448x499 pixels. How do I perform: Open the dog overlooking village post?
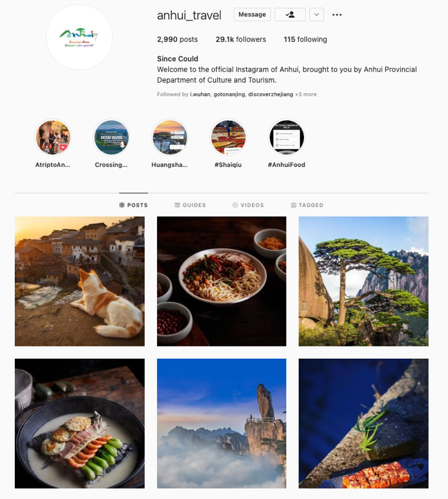(x=80, y=281)
